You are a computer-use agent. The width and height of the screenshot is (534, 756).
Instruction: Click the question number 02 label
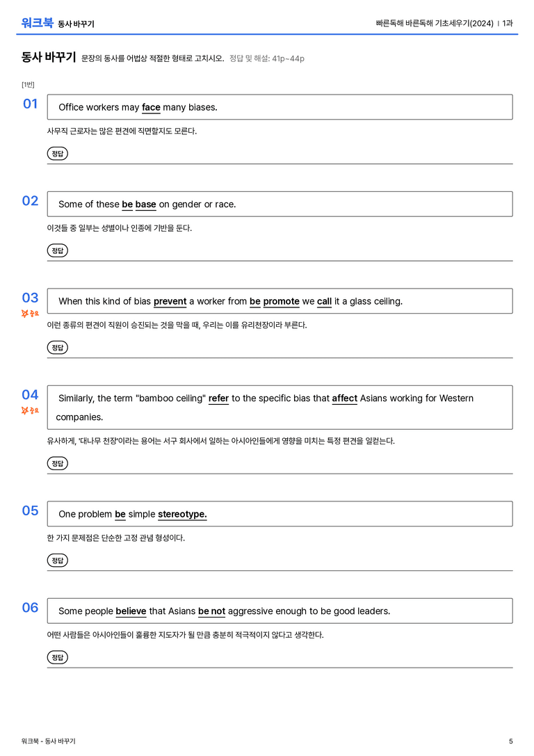click(30, 200)
